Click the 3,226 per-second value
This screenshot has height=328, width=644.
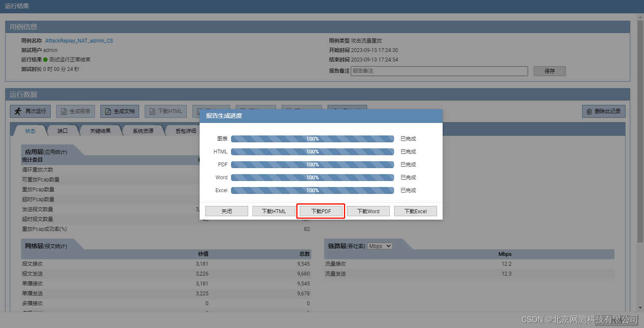point(202,274)
